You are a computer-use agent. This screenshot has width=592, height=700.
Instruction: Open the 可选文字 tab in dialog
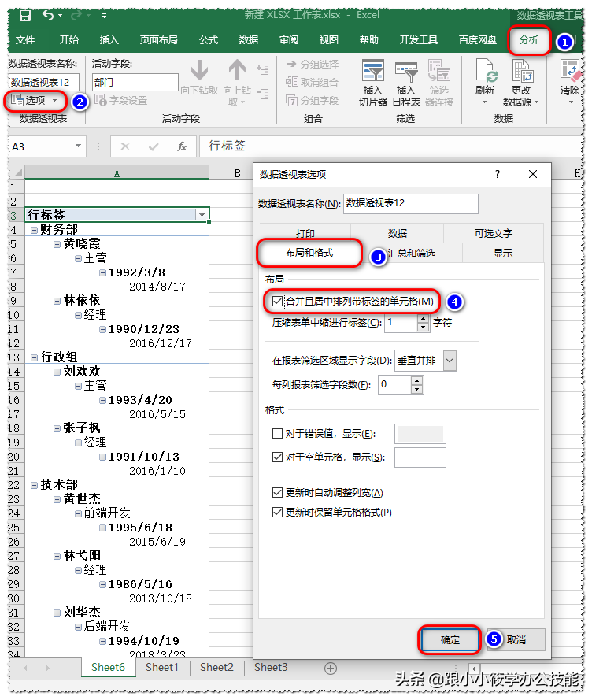tap(494, 234)
